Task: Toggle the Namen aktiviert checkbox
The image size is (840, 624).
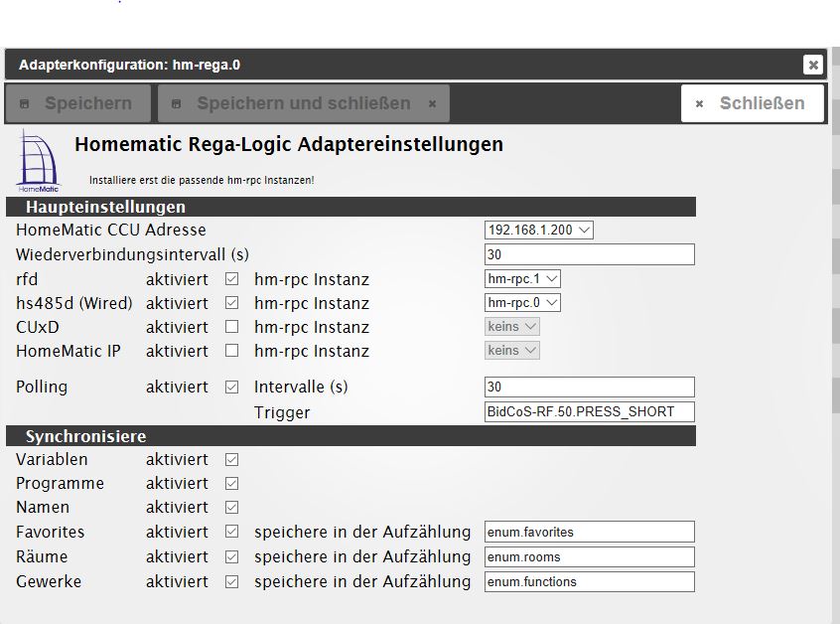Action: coord(232,507)
